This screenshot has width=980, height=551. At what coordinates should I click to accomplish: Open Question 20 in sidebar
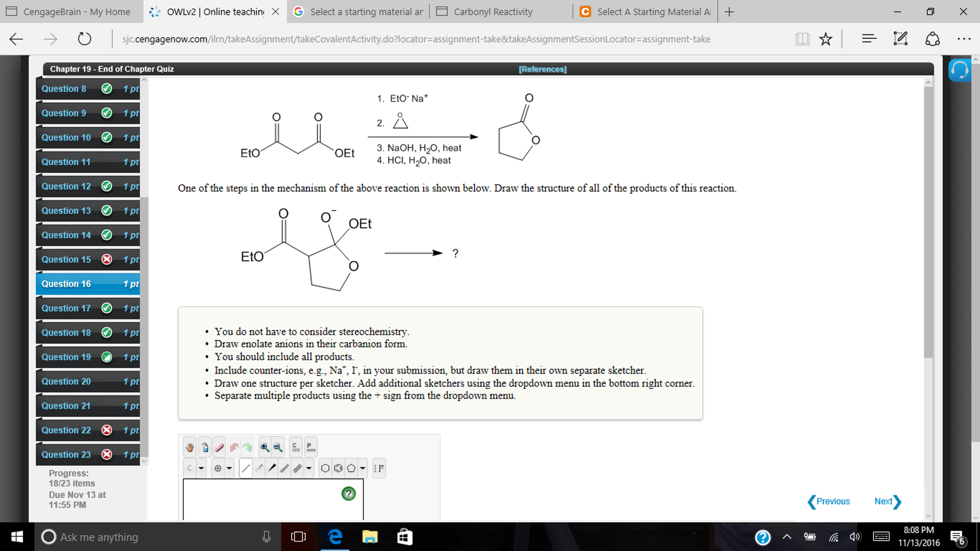88,381
